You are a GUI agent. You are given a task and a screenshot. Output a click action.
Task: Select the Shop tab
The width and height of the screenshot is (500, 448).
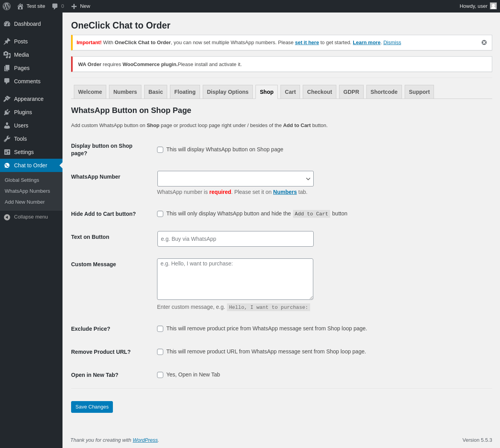(266, 92)
